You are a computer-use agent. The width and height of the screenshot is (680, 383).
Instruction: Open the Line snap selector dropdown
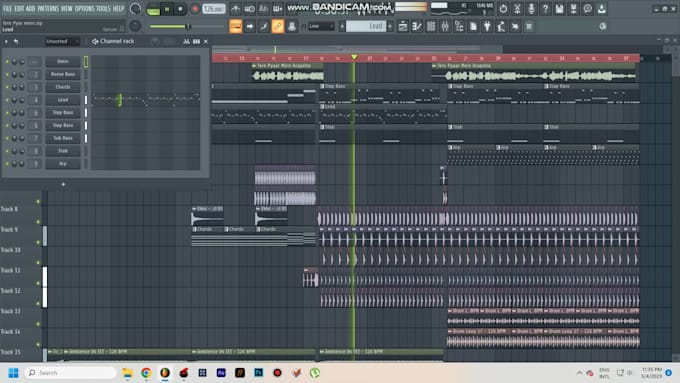[321, 26]
